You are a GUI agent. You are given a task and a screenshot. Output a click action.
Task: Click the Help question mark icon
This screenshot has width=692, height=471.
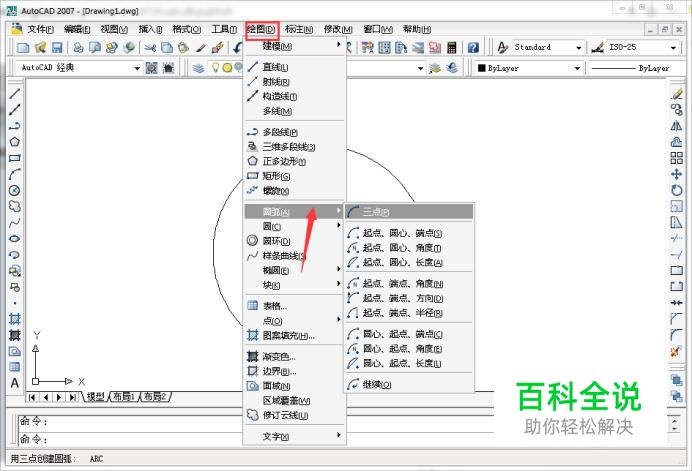point(473,47)
